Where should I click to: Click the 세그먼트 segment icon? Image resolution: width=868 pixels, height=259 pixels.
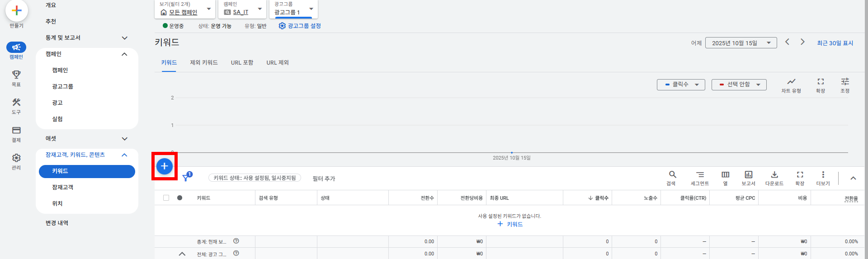click(x=699, y=175)
